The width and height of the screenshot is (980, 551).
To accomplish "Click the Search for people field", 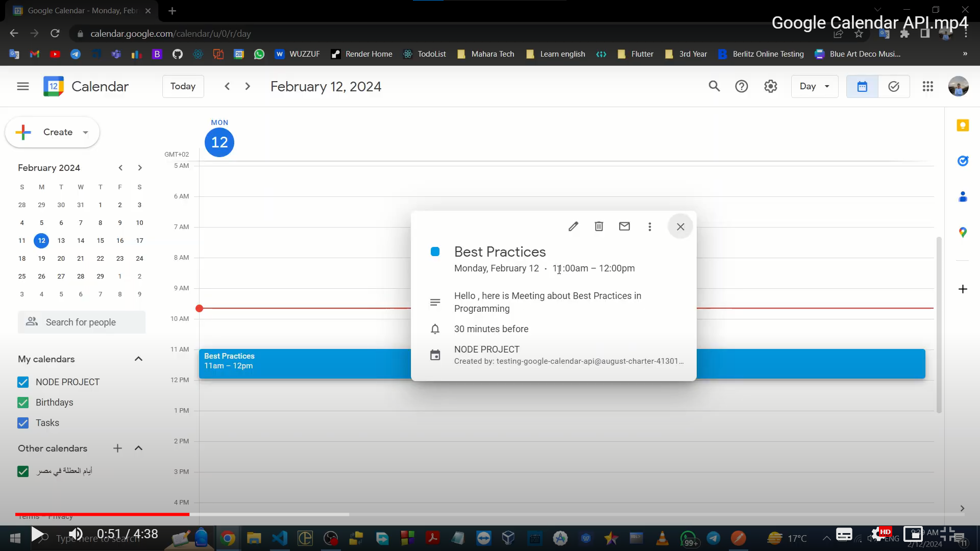I will tap(82, 322).
